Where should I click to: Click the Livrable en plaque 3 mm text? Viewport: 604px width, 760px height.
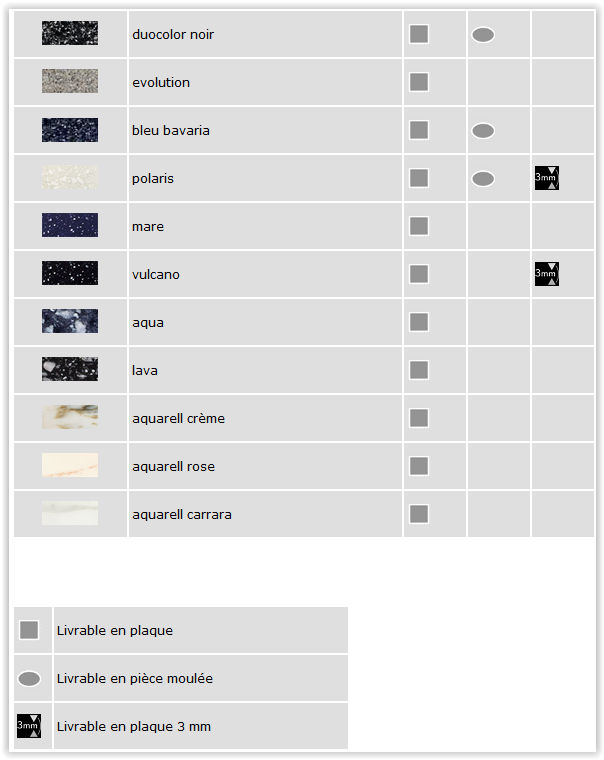[x=134, y=726]
